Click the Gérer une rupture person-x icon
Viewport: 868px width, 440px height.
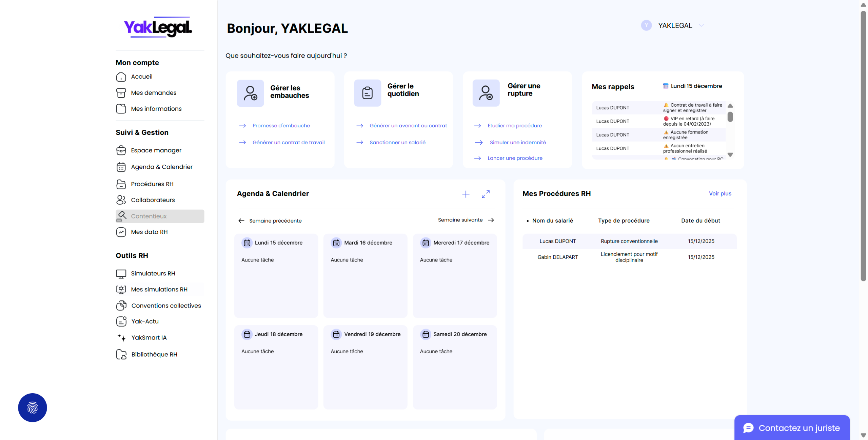[x=486, y=93]
